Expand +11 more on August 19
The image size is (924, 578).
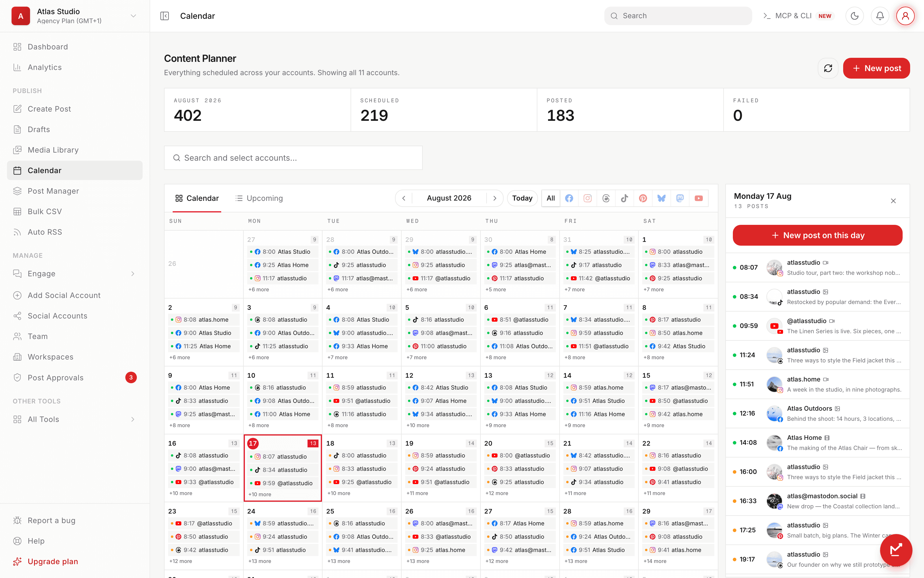(x=417, y=493)
